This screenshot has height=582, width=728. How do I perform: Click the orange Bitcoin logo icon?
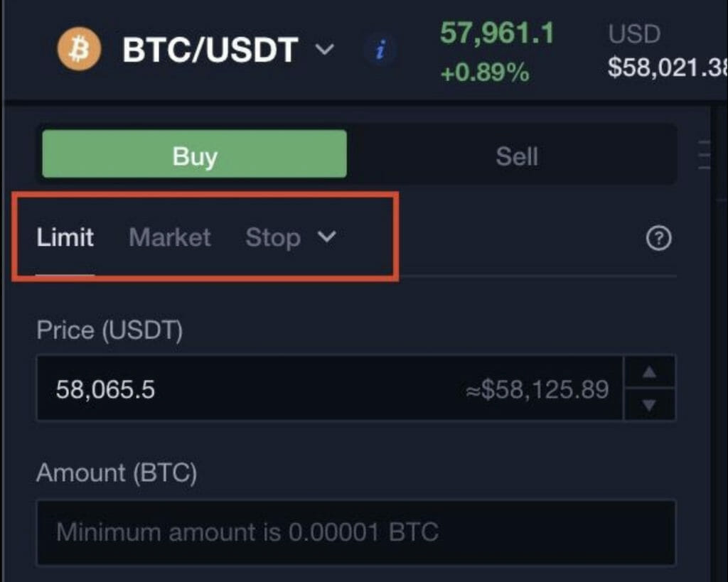point(79,49)
